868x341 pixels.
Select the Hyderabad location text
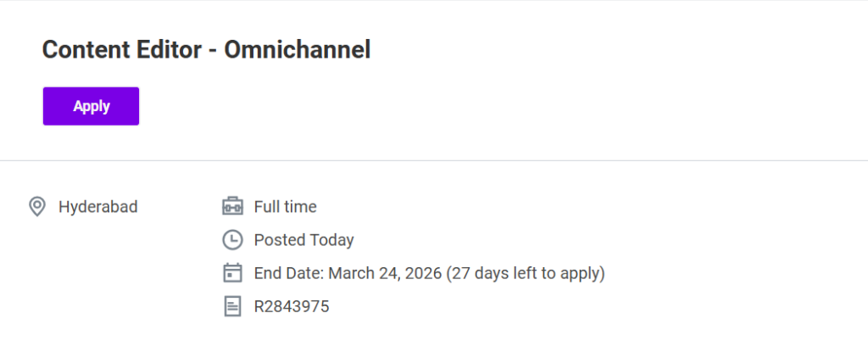pos(98,206)
